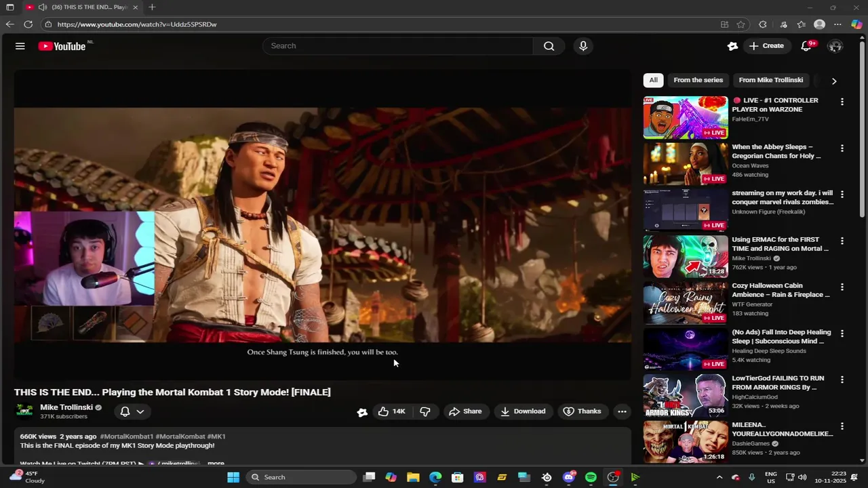This screenshot has height=488, width=868.
Task: Open the Warzone controller player live thumbnail
Action: (x=686, y=117)
